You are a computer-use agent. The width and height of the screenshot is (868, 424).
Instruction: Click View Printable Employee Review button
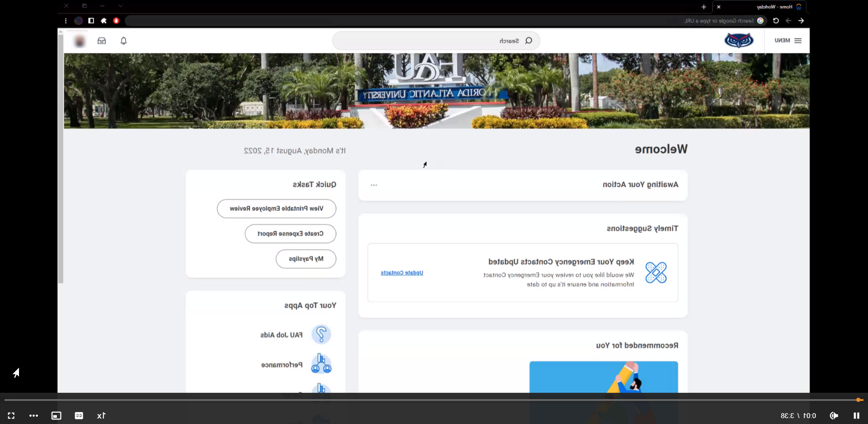pyautogui.click(x=277, y=209)
